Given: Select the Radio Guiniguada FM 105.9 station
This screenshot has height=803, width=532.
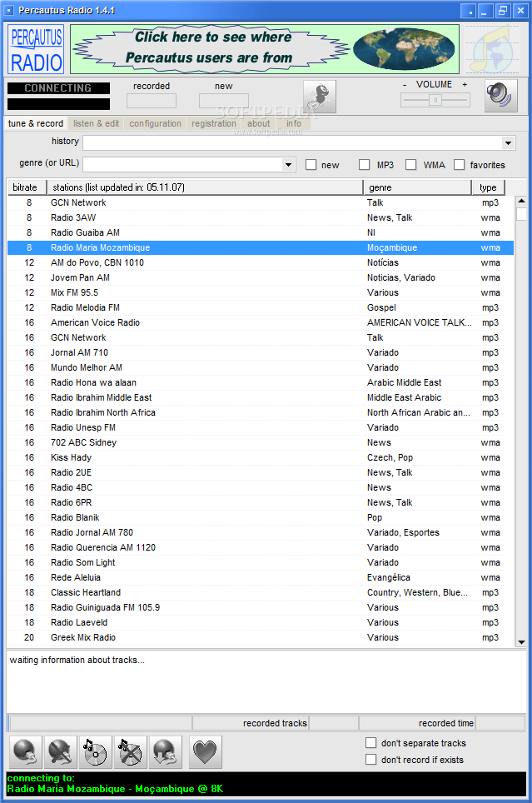Looking at the screenshot, I should pyautogui.click(x=261, y=607).
